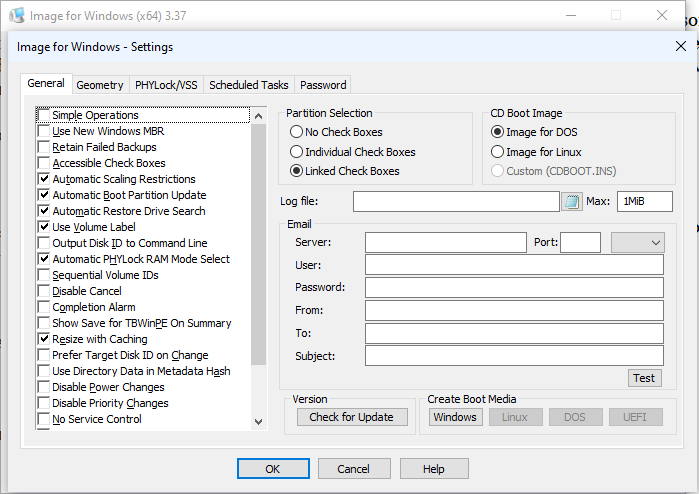The width and height of the screenshot is (699, 494).
Task: Click the email Password field
Action: 514,288
